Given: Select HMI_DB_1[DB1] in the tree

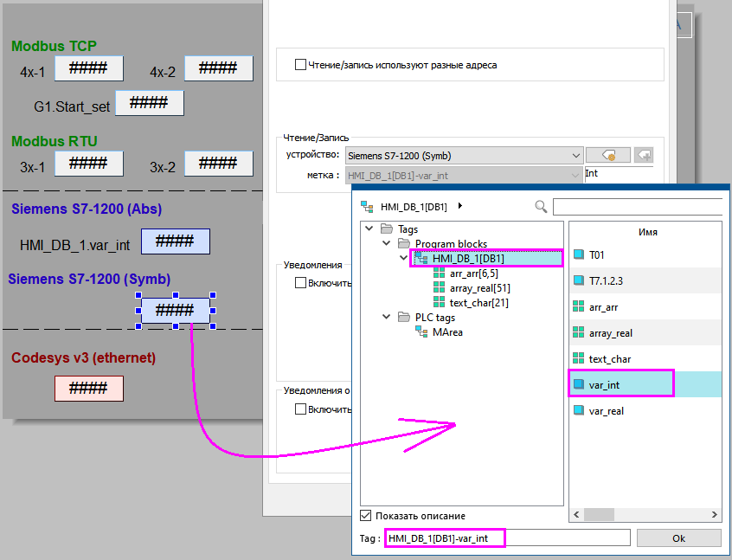Looking at the screenshot, I should tap(468, 258).
